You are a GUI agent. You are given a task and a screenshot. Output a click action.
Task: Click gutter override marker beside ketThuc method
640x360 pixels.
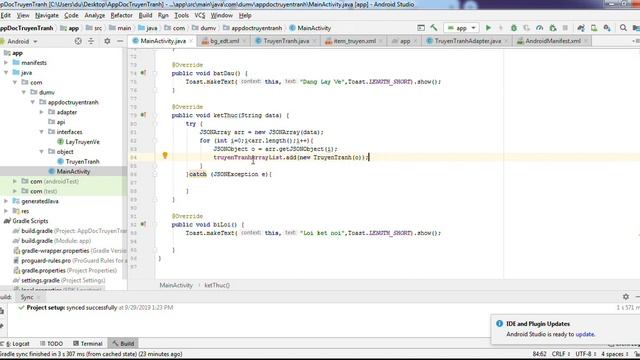(x=143, y=115)
